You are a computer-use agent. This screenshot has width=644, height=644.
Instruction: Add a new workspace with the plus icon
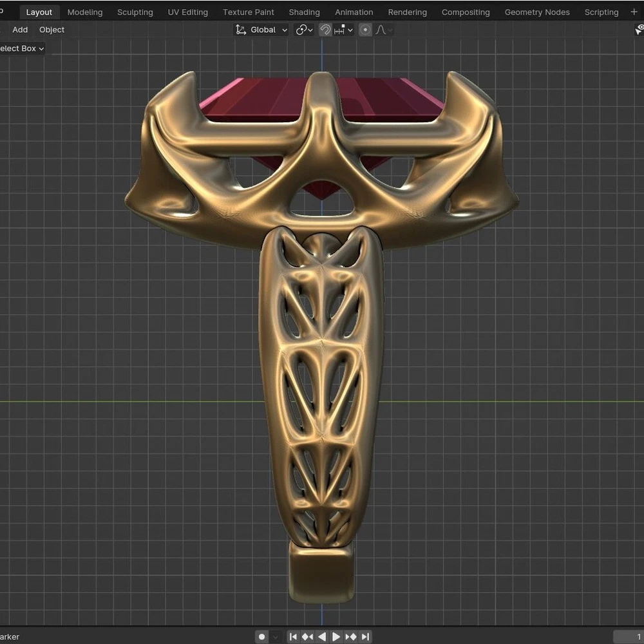click(x=634, y=12)
